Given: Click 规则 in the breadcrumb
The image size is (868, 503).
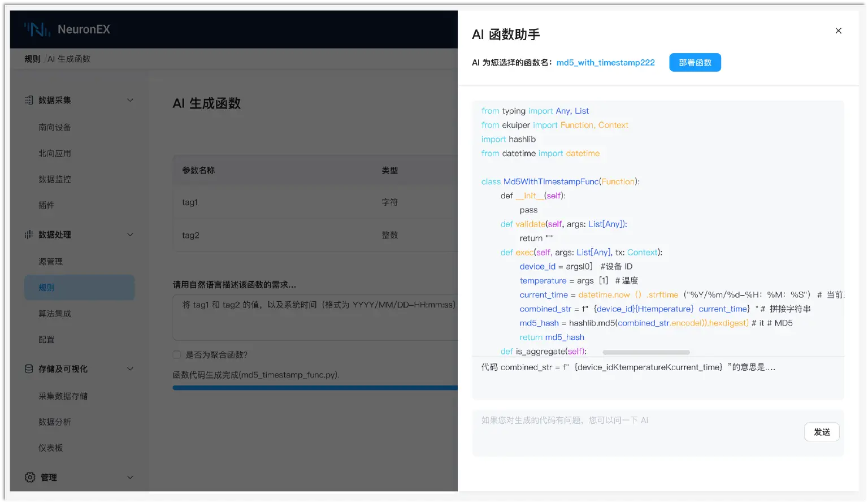Looking at the screenshot, I should [32, 58].
